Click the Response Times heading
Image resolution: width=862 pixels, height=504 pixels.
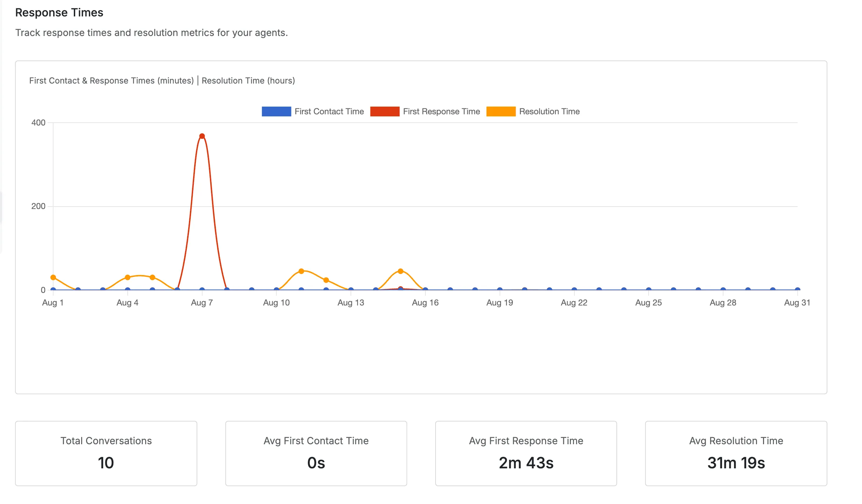[x=59, y=13]
